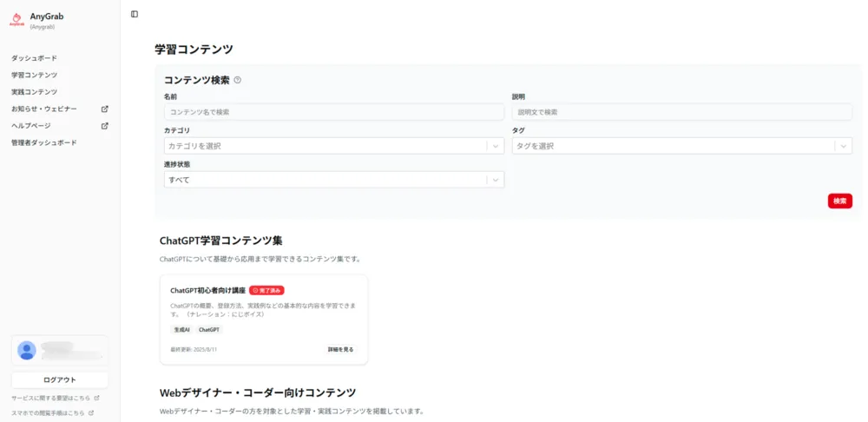Open the タグ dropdown arrow

pos(843,146)
